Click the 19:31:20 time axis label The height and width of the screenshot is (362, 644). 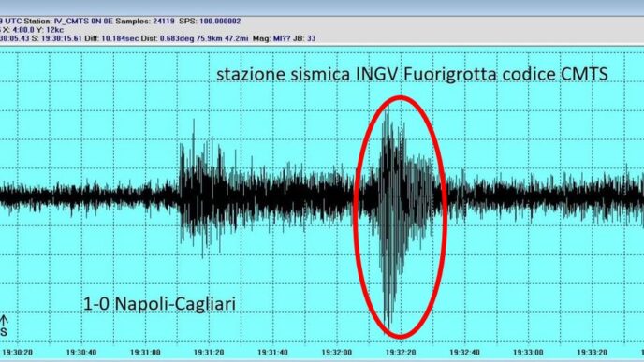[x=209, y=353]
